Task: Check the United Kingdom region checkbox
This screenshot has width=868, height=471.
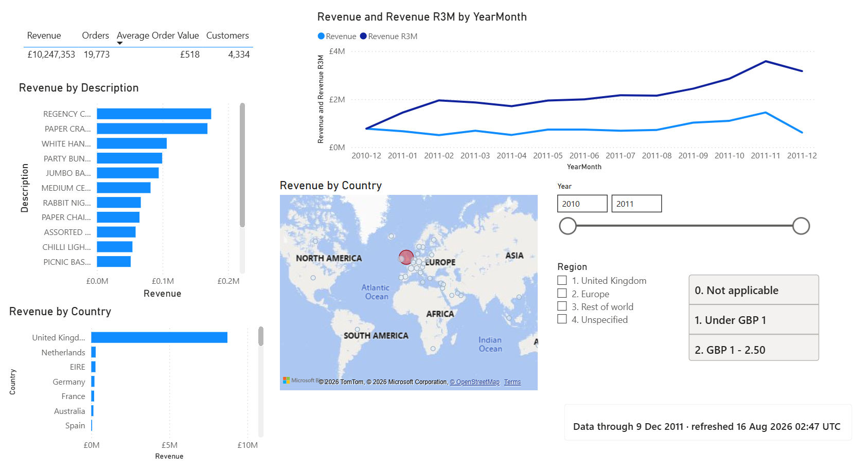Action: 562,280
